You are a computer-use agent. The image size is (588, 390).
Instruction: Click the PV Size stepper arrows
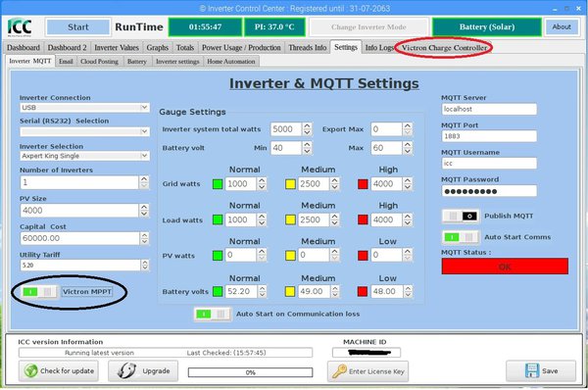pos(144,211)
